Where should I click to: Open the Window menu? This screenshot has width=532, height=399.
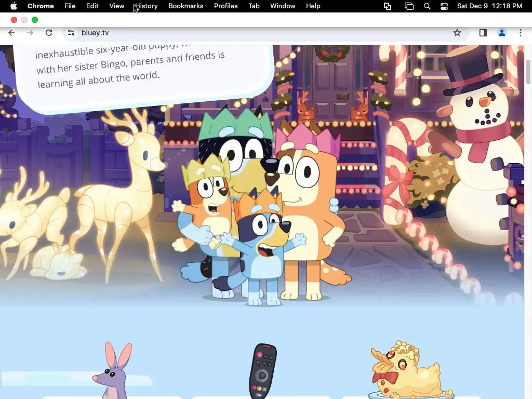(283, 6)
